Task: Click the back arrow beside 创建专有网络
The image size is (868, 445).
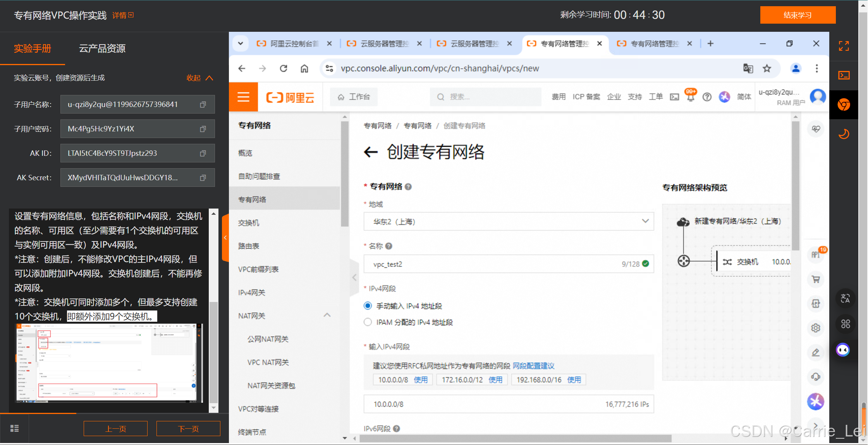Action: tap(371, 152)
